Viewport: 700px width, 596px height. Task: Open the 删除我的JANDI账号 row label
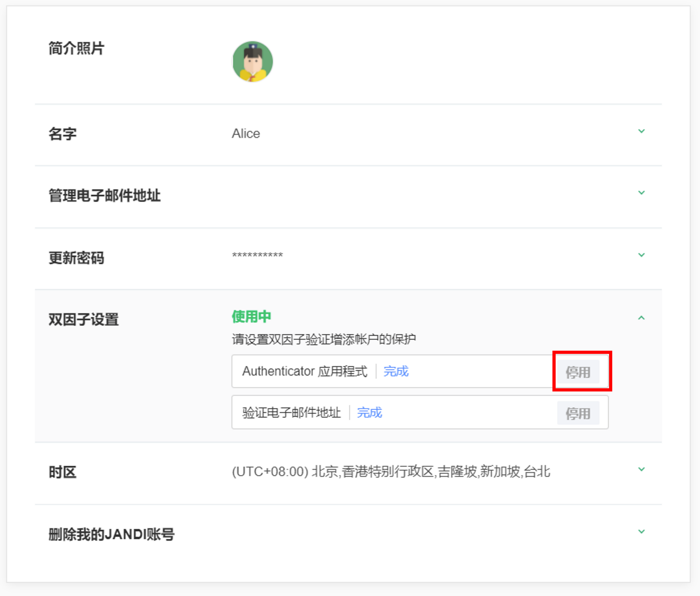111,534
